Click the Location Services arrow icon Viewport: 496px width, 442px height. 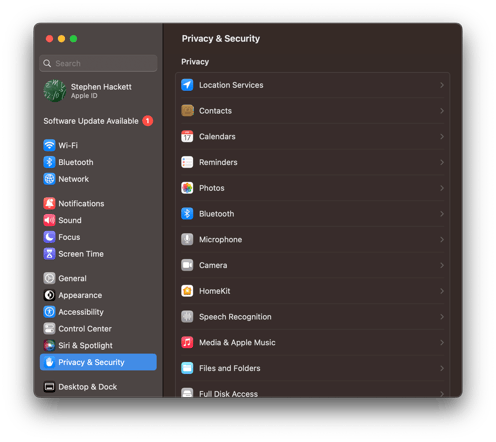(x=187, y=85)
